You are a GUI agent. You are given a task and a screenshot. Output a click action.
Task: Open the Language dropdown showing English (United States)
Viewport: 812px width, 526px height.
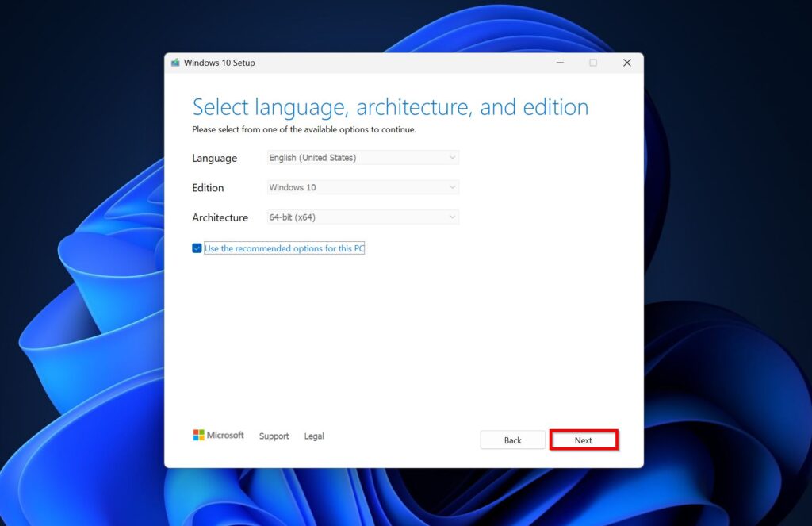pos(363,158)
